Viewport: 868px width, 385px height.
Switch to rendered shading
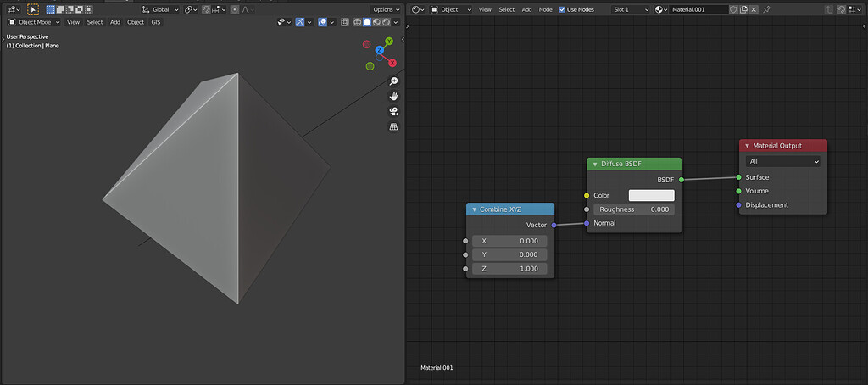coord(386,22)
